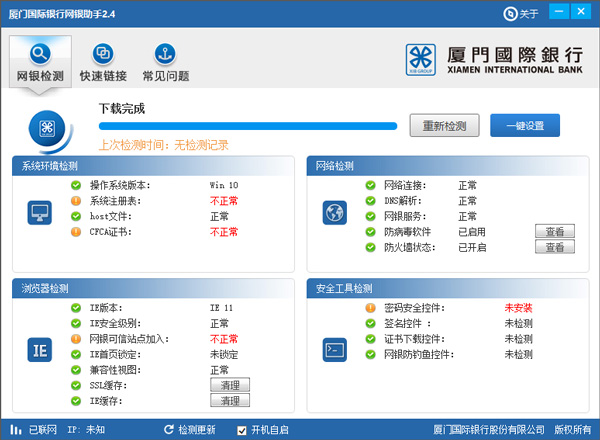This screenshot has height=440, width=600.
Task: Click 厦门国际银行股份有限公司 in status bar
Action: click(x=489, y=430)
